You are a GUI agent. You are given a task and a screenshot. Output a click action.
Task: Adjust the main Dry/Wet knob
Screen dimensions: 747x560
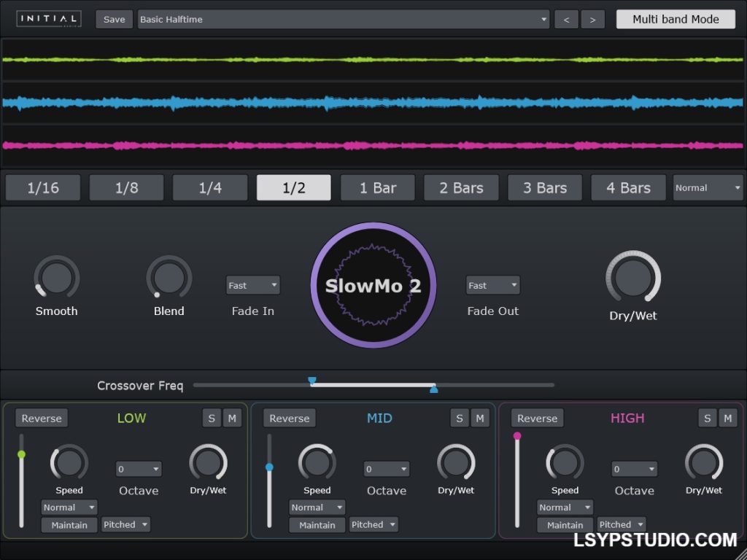click(633, 276)
